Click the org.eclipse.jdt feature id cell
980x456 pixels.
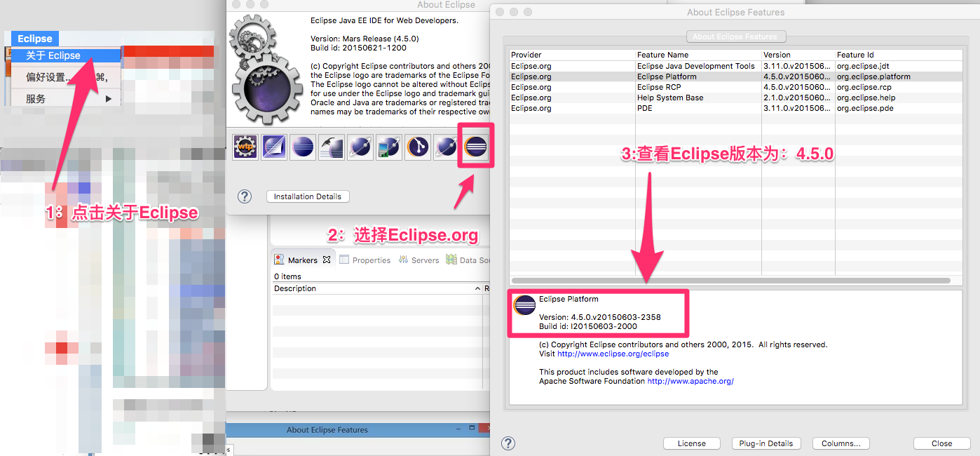[x=863, y=66]
